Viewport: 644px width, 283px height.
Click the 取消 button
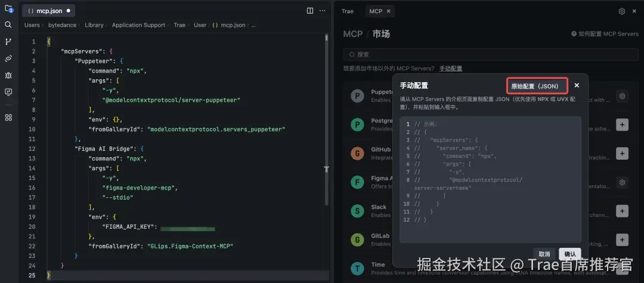pos(544,254)
